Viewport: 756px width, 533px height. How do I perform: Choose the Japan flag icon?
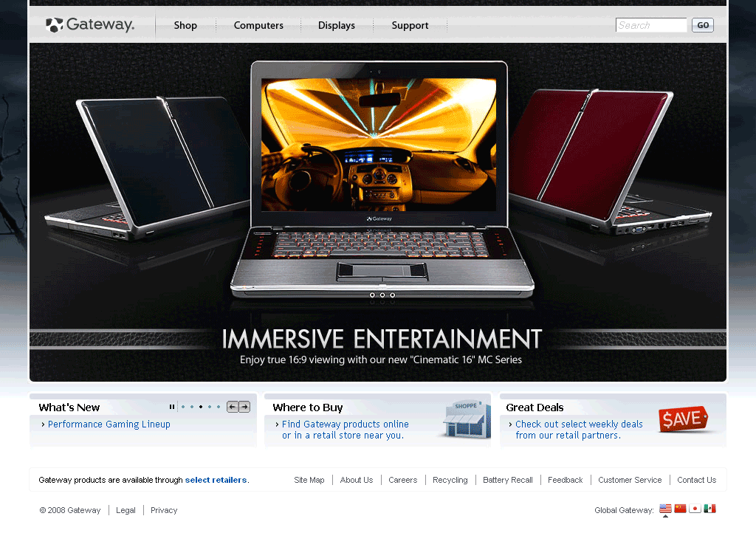click(x=695, y=509)
